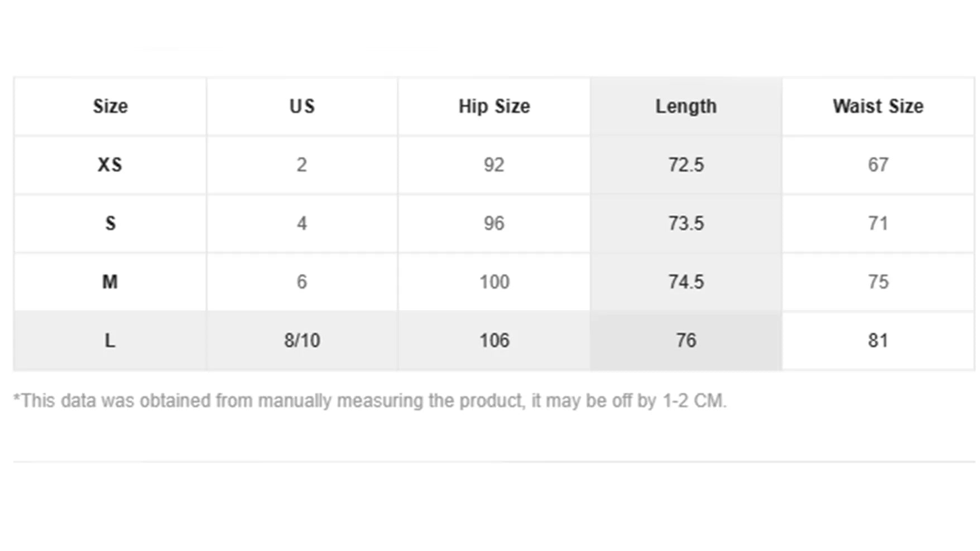Select the Hip Size column header

pyautogui.click(x=494, y=106)
